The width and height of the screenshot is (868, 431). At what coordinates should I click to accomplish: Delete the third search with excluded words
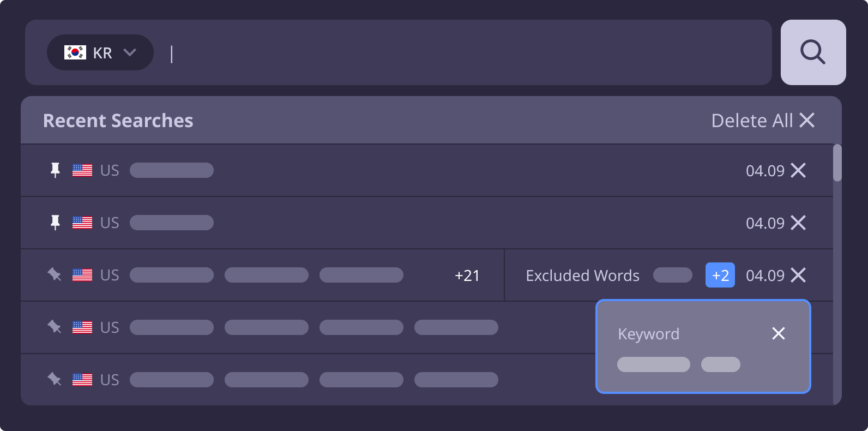click(798, 275)
